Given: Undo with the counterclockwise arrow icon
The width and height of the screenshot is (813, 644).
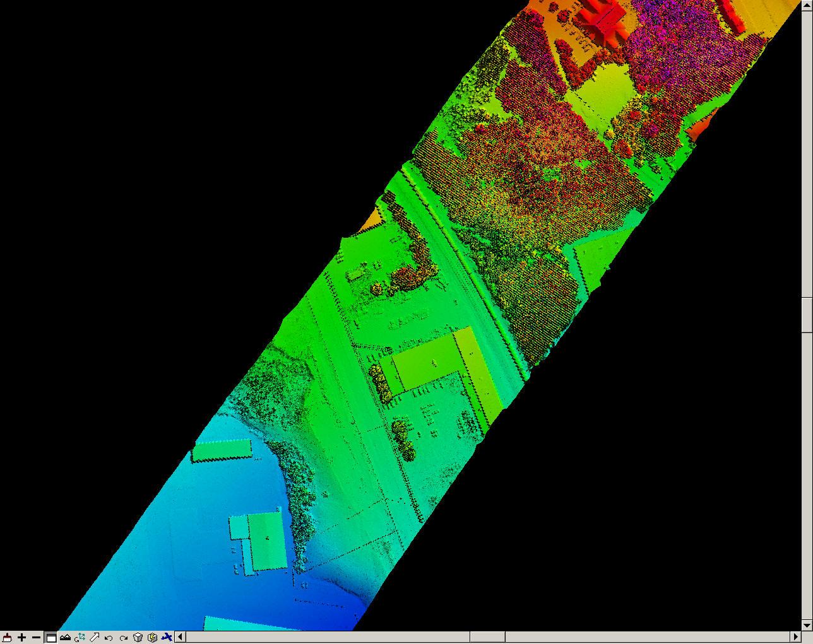Looking at the screenshot, I should 109,637.
